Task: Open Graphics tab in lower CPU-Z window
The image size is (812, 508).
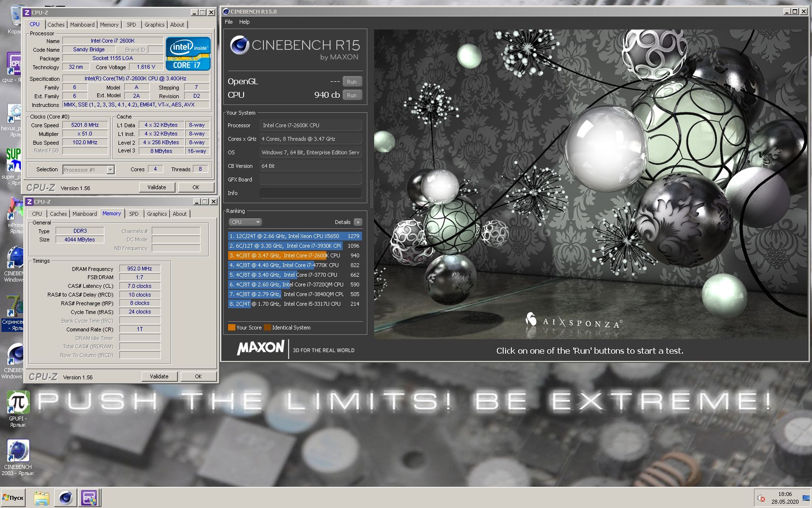Action: 157,214
